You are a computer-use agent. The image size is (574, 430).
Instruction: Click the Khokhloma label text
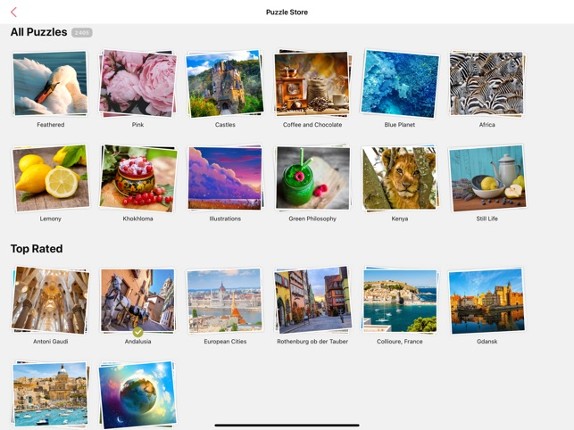click(x=138, y=219)
